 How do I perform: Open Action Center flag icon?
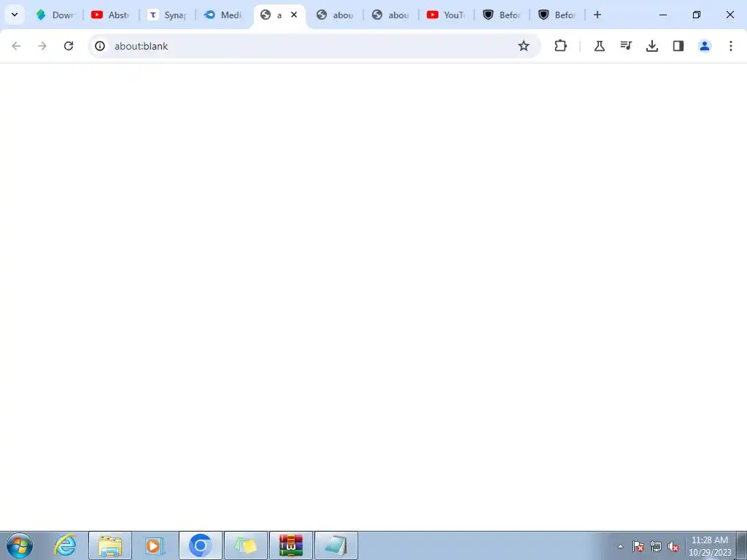click(x=638, y=546)
